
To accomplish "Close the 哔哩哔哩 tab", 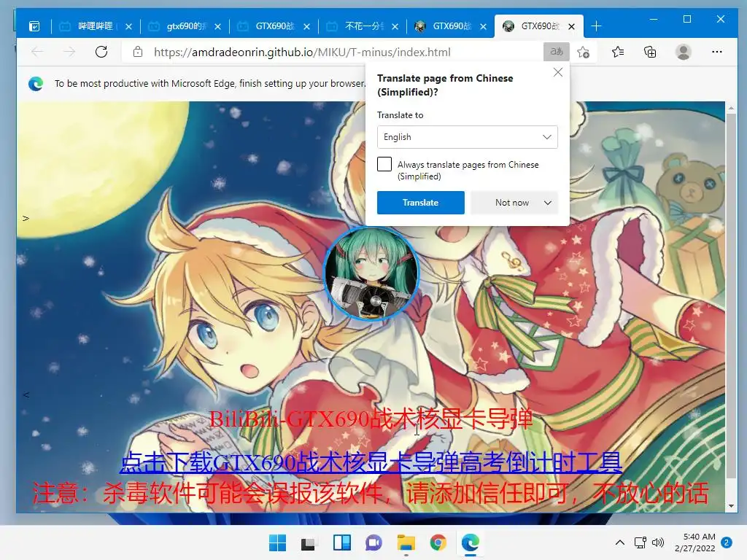I will tap(128, 27).
